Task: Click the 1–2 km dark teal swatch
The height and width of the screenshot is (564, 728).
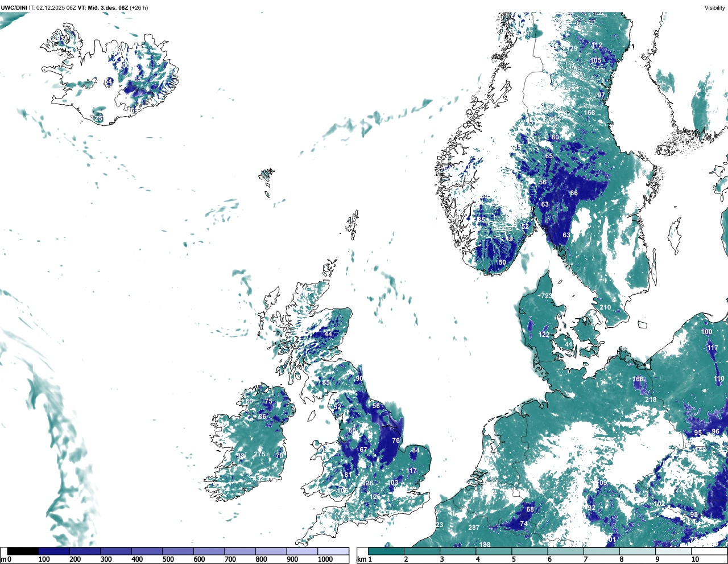Action: tap(386, 551)
